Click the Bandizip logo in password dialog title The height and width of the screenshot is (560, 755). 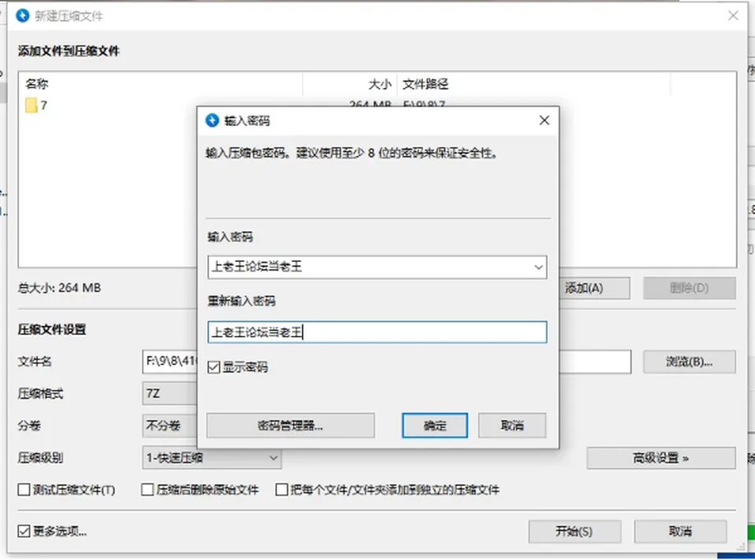pyautogui.click(x=212, y=120)
